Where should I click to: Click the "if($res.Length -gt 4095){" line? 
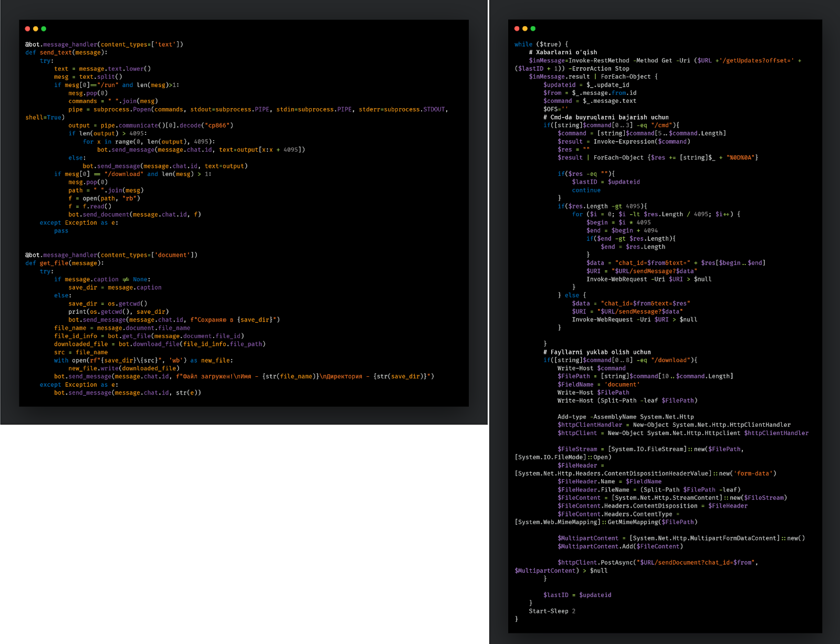[x=602, y=206]
